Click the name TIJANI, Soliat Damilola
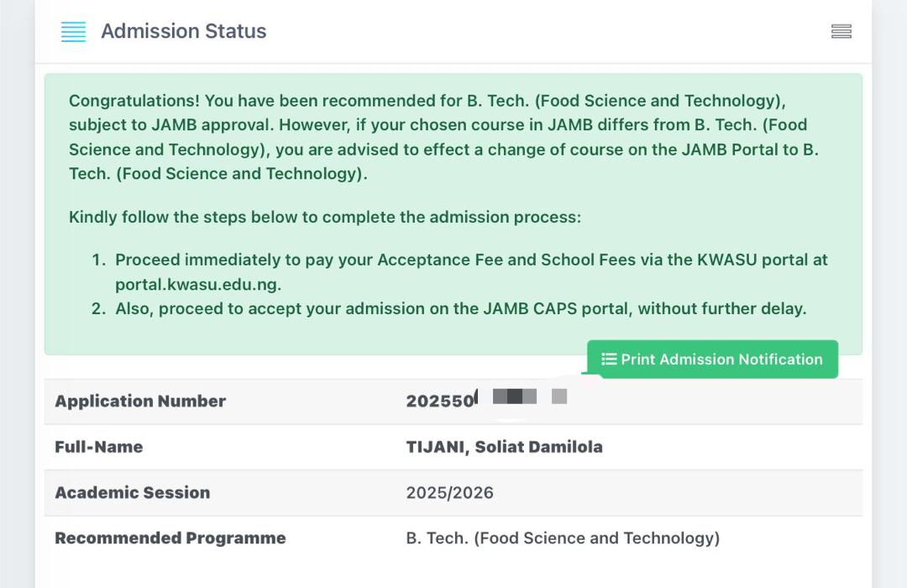 pos(504,447)
